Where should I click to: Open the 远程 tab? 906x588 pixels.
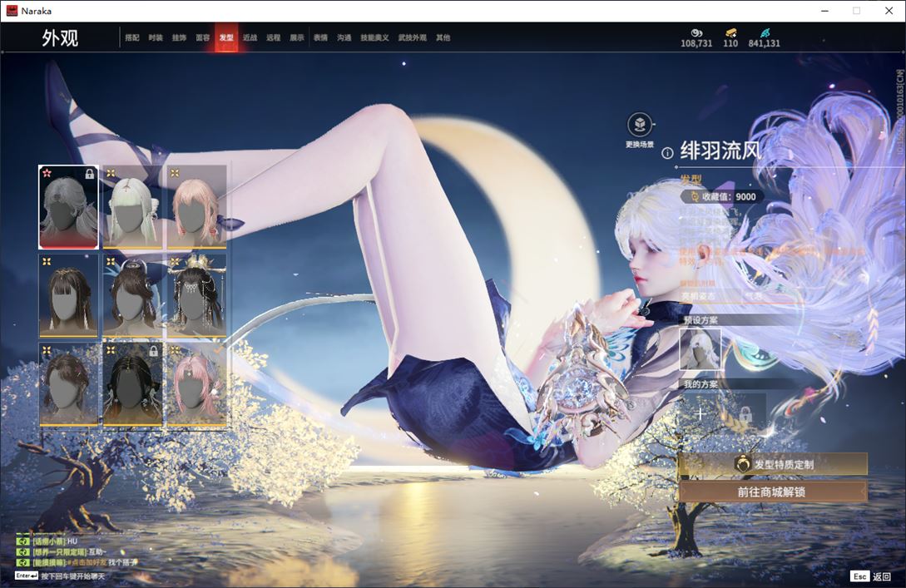pyautogui.click(x=274, y=37)
